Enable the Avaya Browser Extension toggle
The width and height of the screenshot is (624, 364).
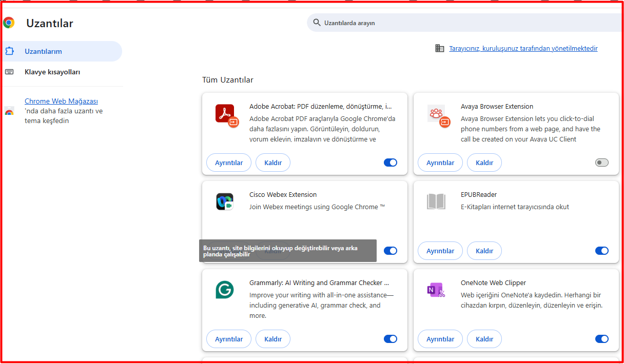coord(602,163)
